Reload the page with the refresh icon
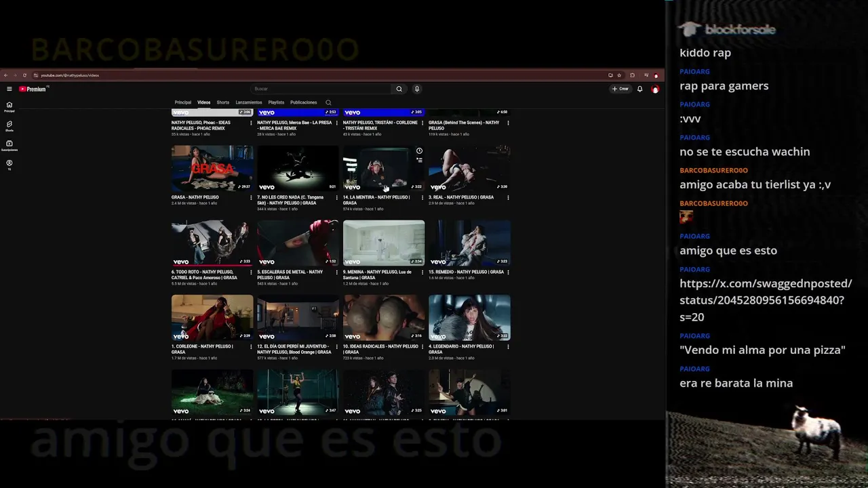868x488 pixels. tap(24, 75)
